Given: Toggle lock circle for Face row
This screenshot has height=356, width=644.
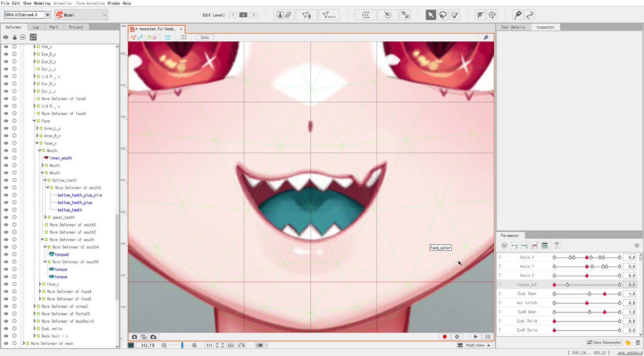Looking at the screenshot, I should coord(14,121).
